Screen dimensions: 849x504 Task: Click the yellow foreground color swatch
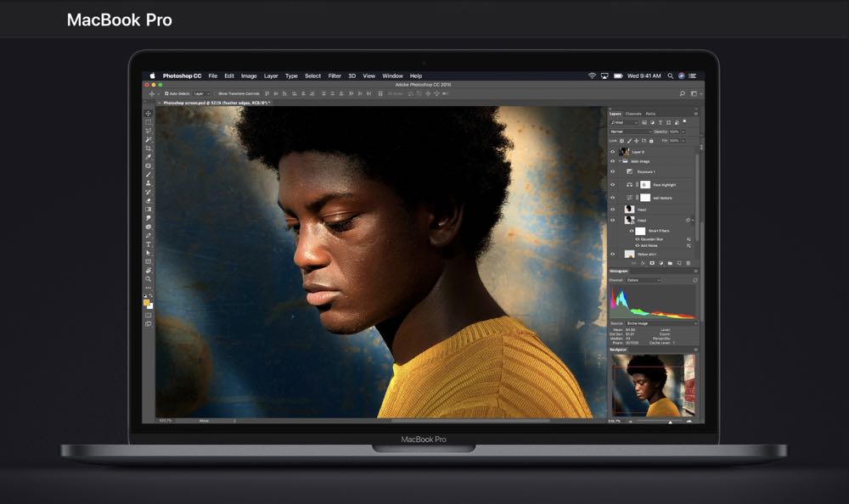click(x=147, y=302)
